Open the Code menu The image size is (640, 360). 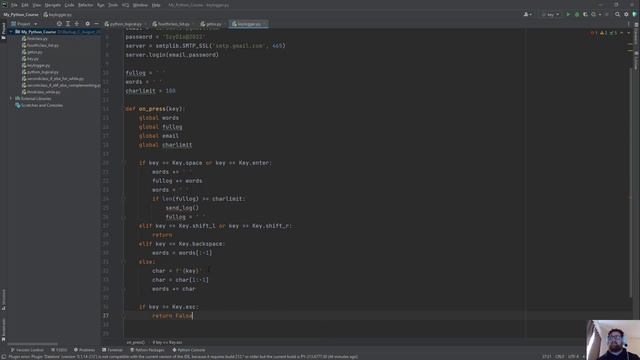click(x=69, y=5)
